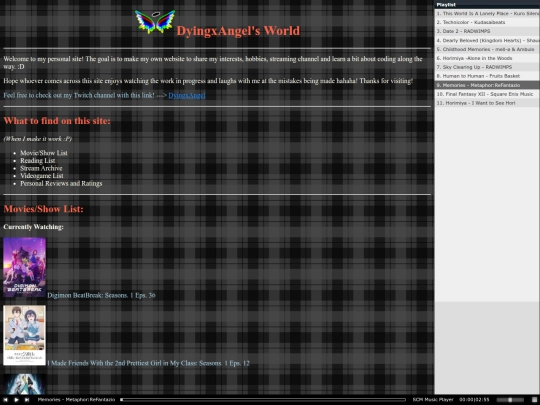Click 'Videogame List' bullet item
This screenshot has height=405, width=540.
(42, 176)
